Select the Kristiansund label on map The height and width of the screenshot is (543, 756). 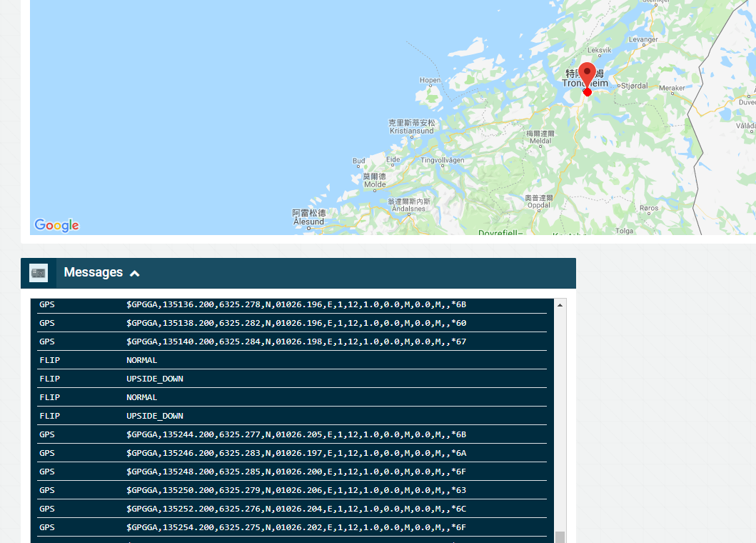point(412,131)
